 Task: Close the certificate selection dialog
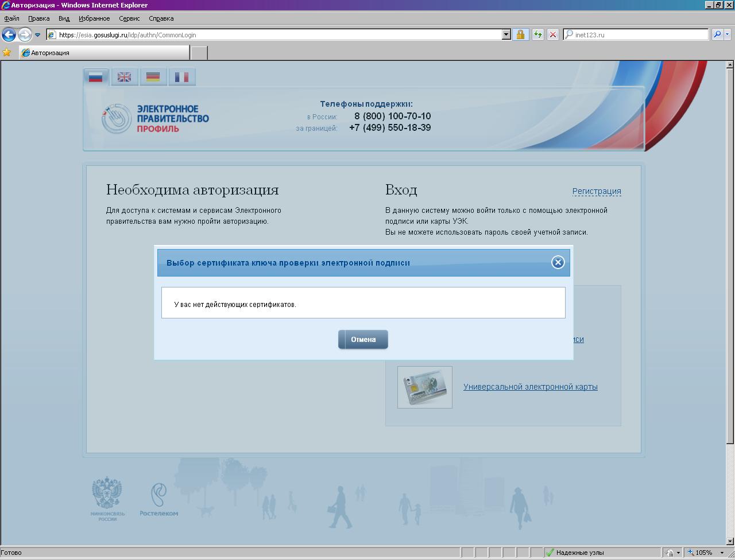(558, 262)
